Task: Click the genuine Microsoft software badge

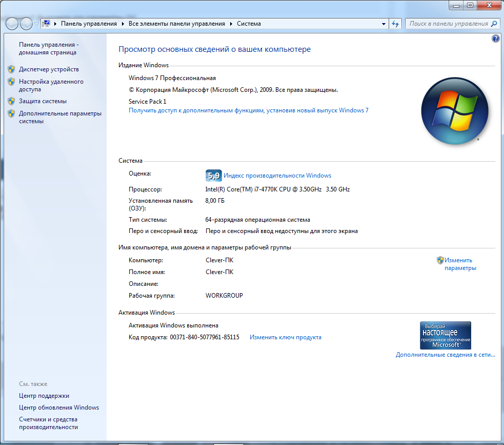Action: (446, 335)
